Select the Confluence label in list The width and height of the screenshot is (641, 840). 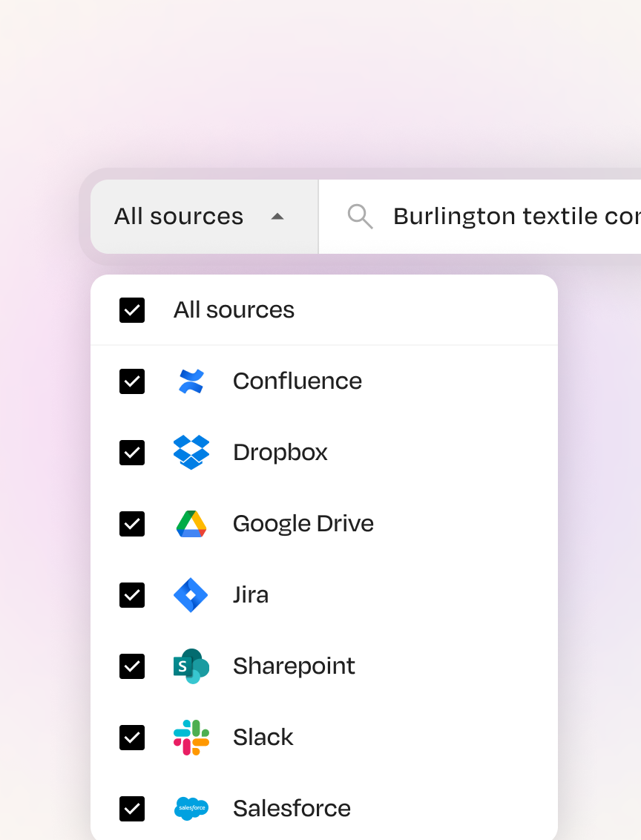tap(298, 381)
